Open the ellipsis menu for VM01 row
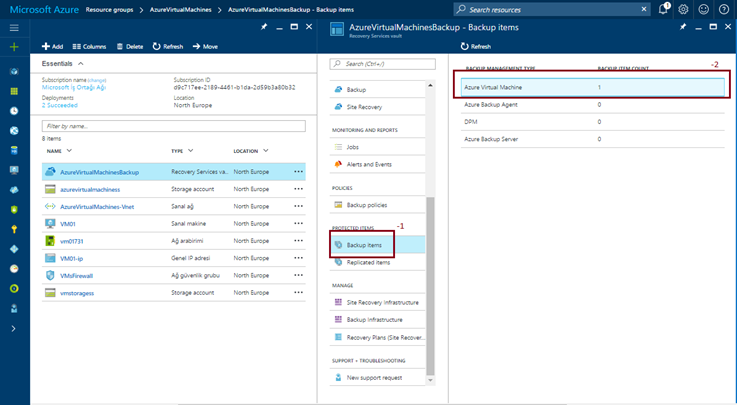The height and width of the screenshot is (405, 737). 298,224
